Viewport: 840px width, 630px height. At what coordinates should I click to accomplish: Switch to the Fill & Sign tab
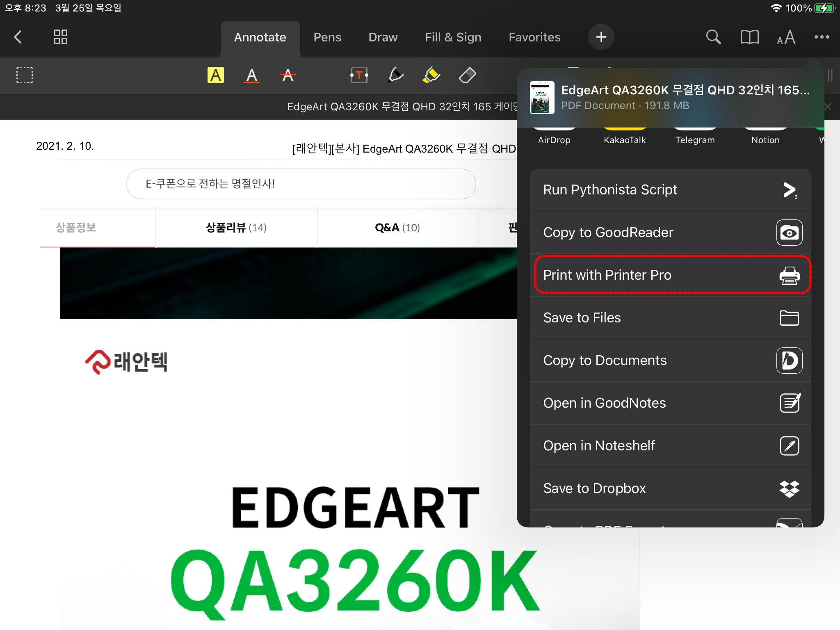pos(453,37)
